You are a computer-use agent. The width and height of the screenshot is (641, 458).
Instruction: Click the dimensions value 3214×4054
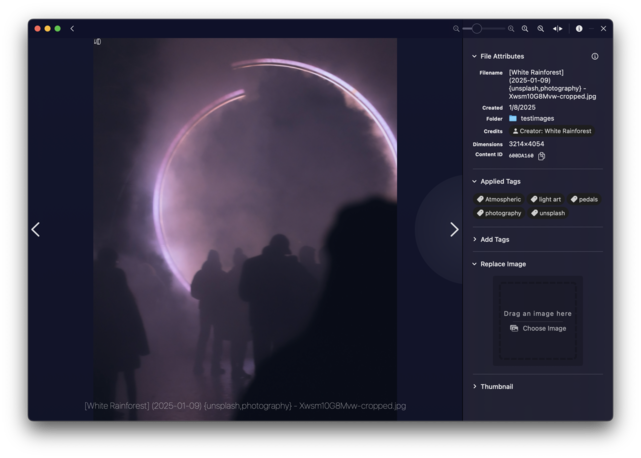point(526,144)
